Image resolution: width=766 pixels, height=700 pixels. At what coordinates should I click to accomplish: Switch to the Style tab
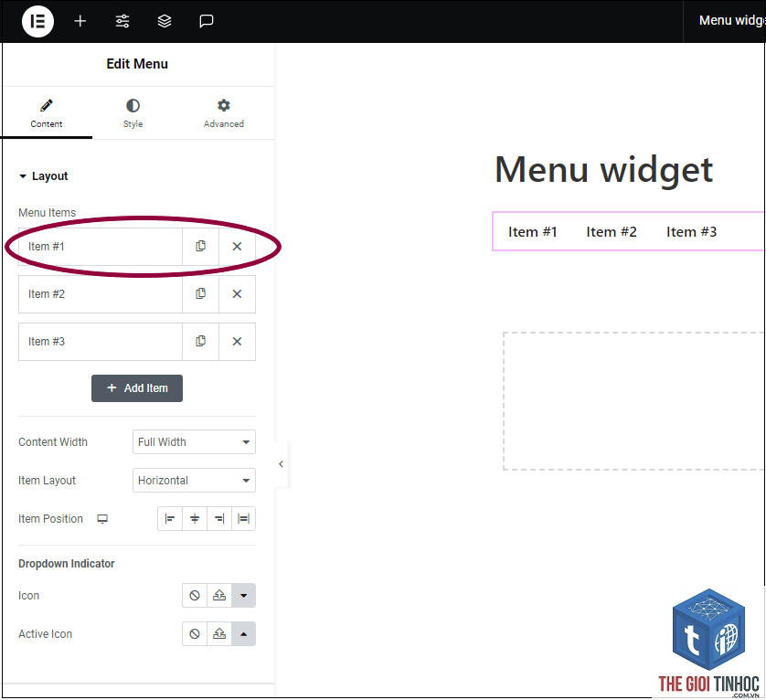click(133, 113)
